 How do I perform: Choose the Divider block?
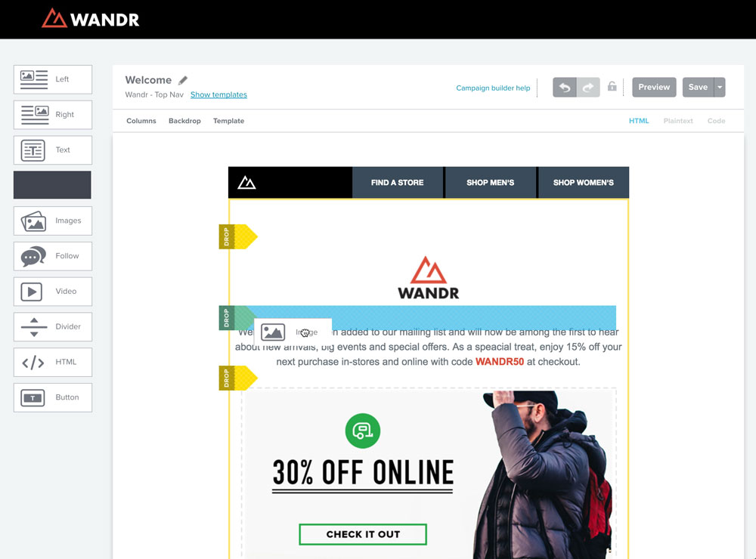coord(53,327)
